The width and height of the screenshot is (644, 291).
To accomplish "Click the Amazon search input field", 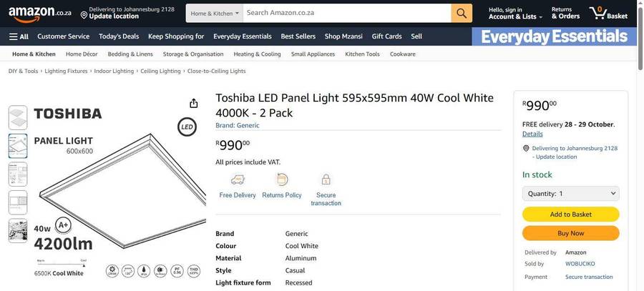I will click(347, 13).
